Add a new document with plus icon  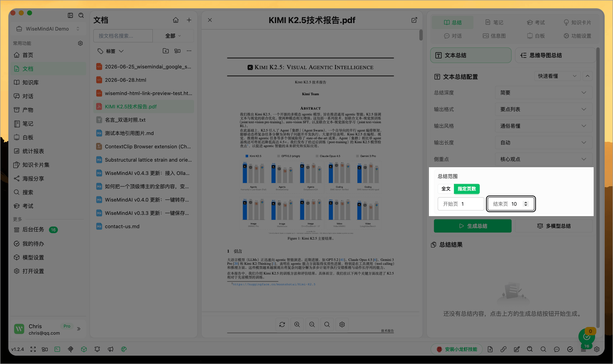[189, 20]
